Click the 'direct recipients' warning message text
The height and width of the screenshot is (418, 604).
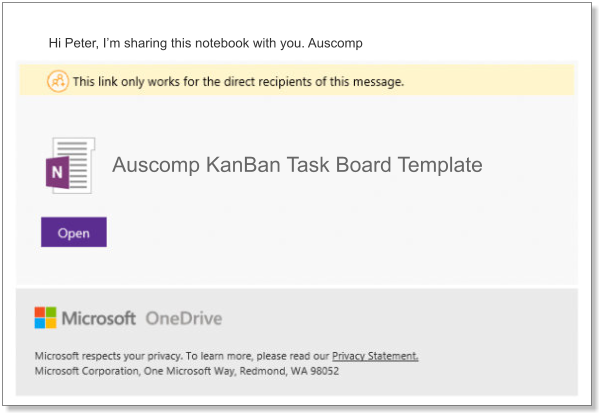pos(238,82)
